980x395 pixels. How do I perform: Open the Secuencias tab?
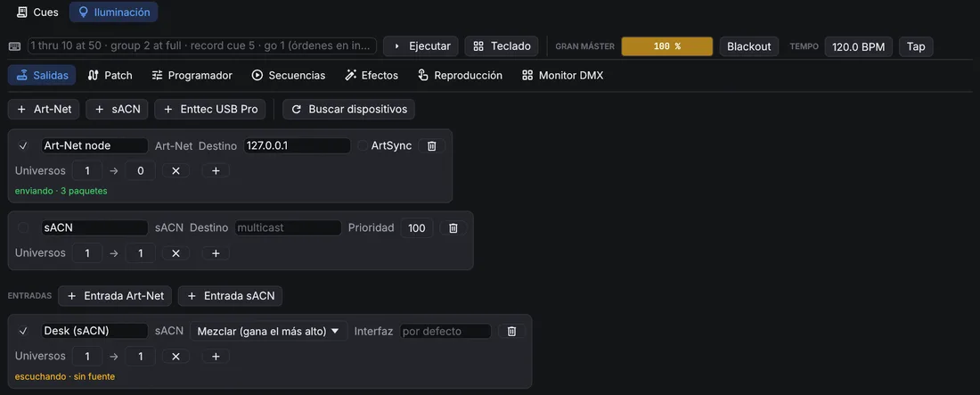(x=288, y=75)
